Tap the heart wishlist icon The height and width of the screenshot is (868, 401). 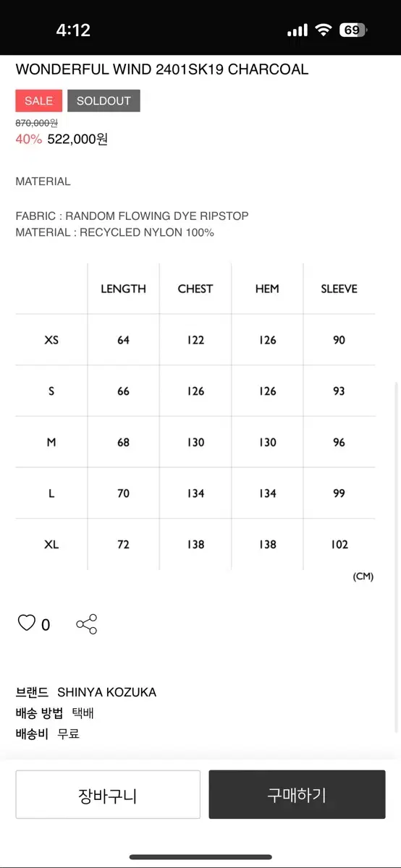click(x=27, y=623)
